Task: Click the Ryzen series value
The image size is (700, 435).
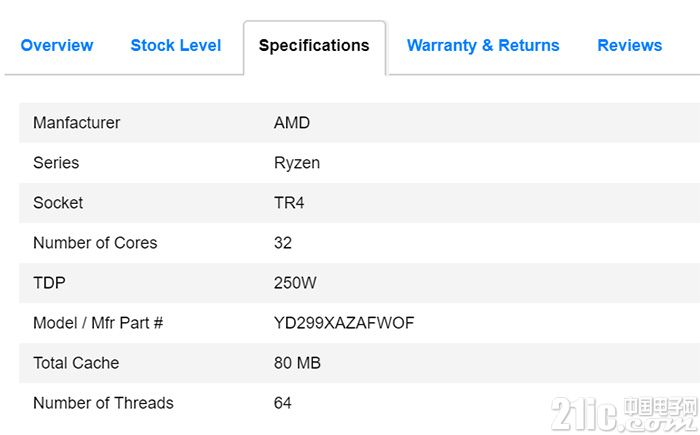Action: 297,163
